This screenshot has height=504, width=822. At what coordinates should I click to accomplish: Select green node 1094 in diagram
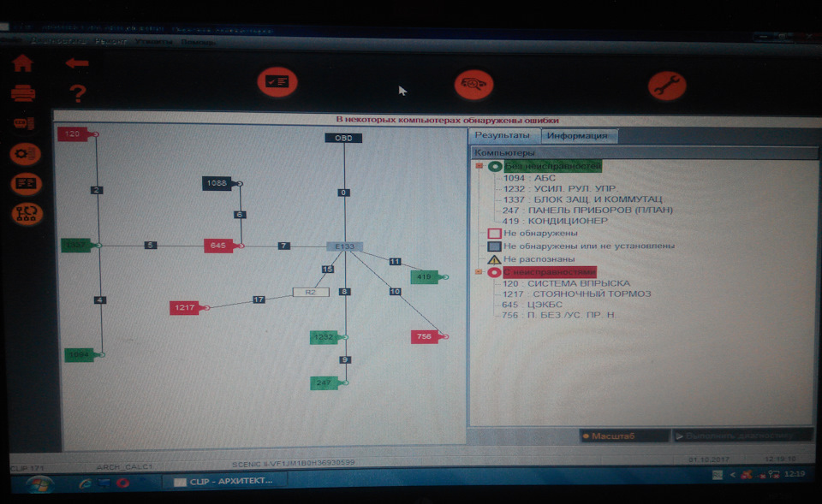coord(80,355)
